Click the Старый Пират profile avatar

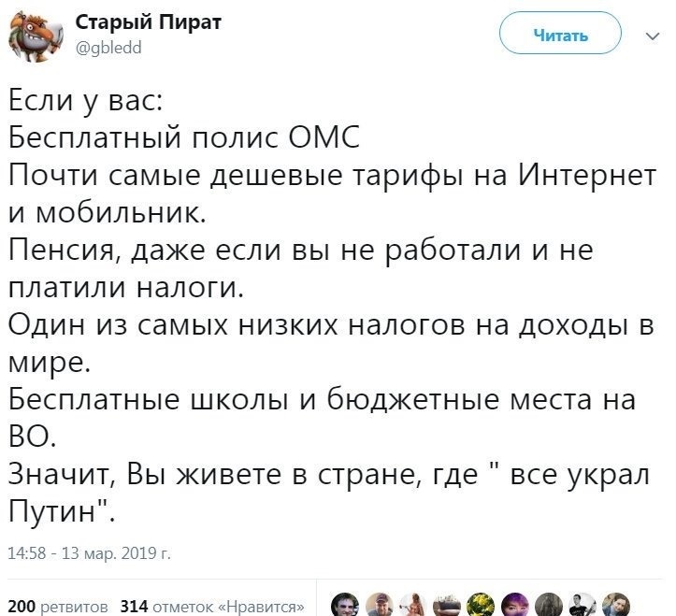coord(35,36)
